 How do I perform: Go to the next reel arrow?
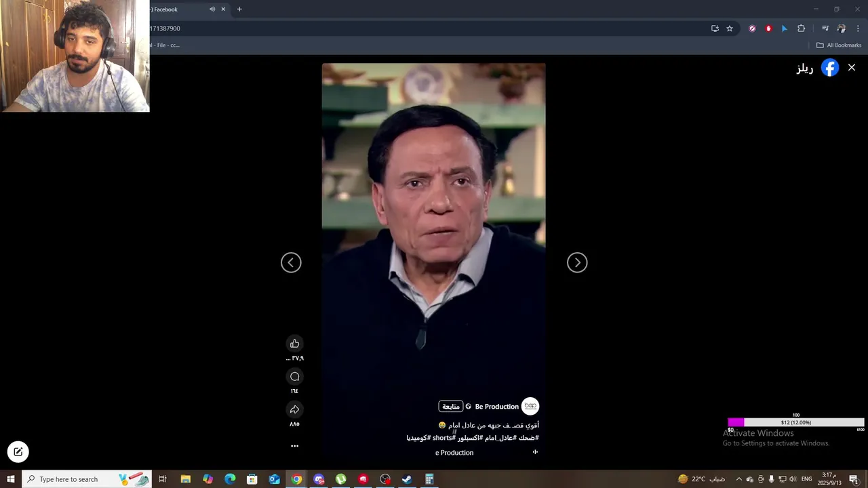[x=577, y=262]
